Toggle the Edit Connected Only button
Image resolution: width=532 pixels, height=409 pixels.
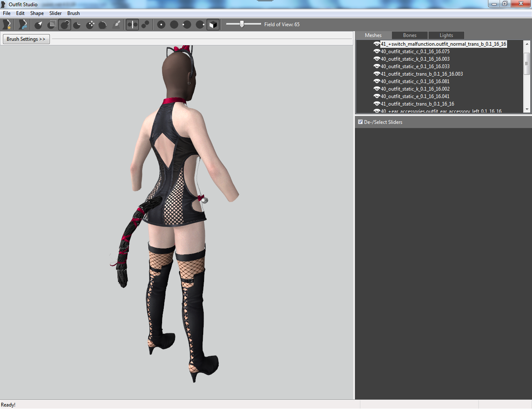click(145, 25)
